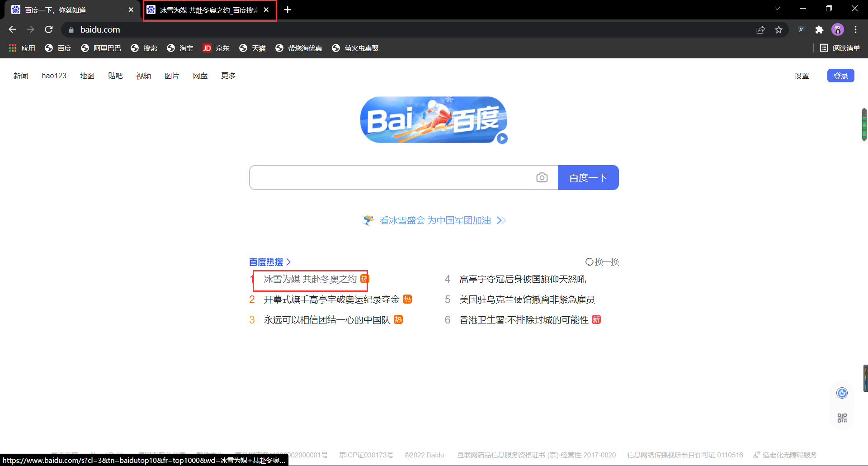Open the 帮您淘优惠 bookmark
This screenshot has width=868, height=466.
point(299,48)
